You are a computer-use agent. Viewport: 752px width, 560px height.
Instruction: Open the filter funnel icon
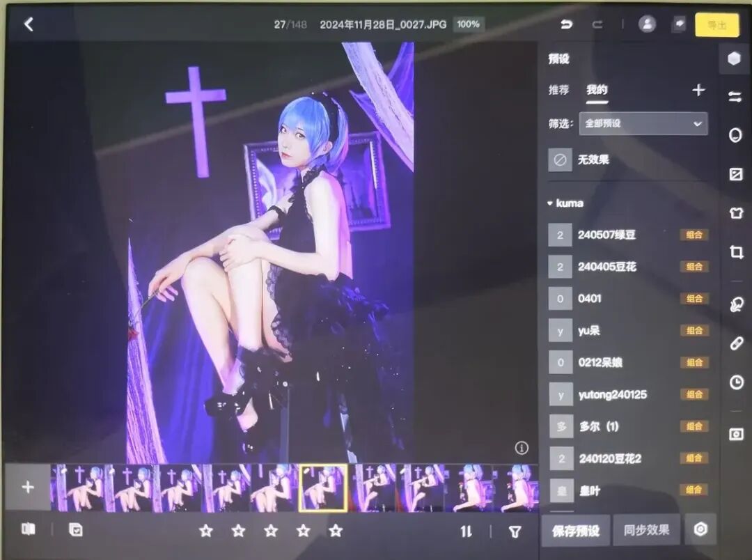(x=515, y=531)
